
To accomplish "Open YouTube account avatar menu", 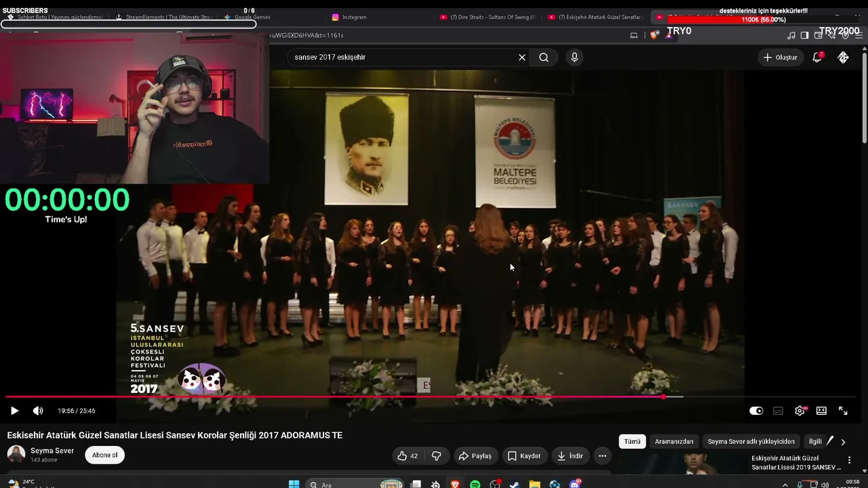I will [x=843, y=58].
